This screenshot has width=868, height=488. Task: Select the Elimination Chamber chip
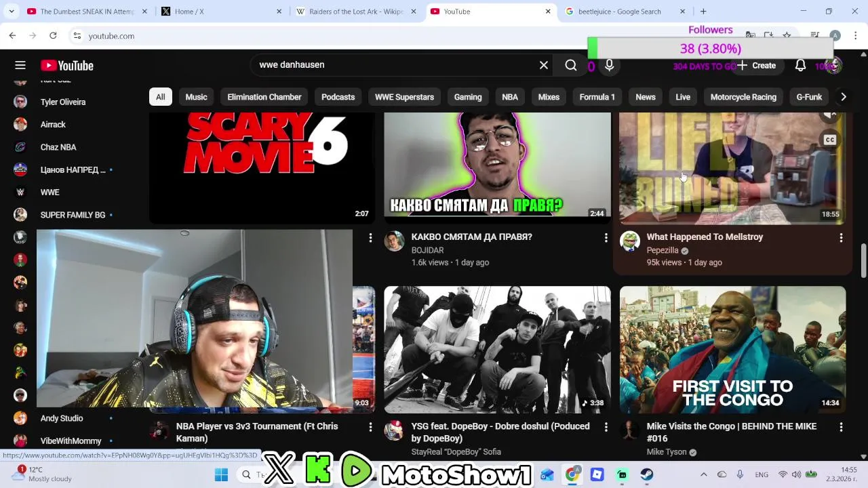pyautogui.click(x=264, y=97)
